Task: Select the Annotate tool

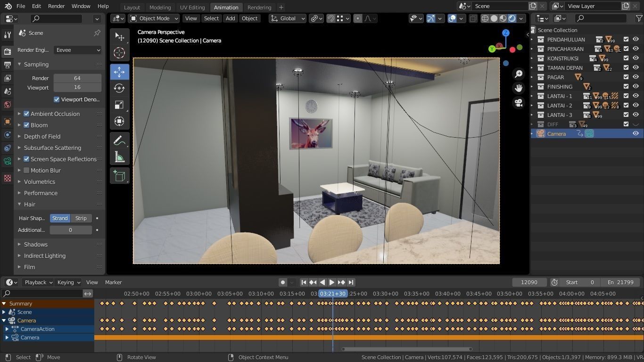Action: click(x=119, y=140)
